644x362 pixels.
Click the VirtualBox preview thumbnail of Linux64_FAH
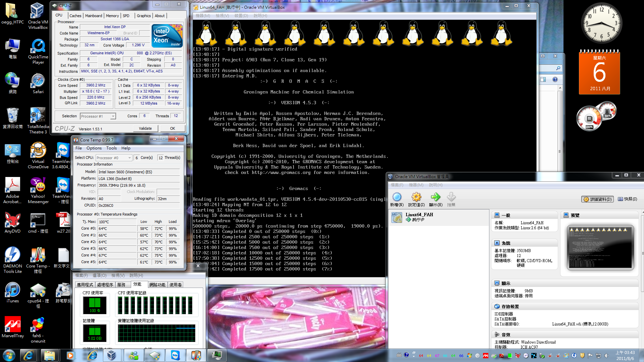(600, 247)
